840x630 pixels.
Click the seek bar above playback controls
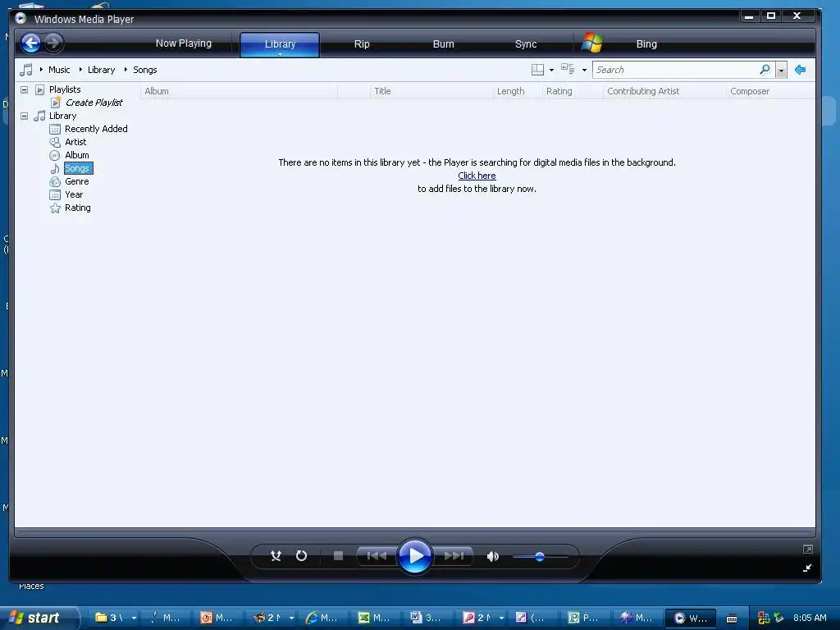click(x=414, y=533)
